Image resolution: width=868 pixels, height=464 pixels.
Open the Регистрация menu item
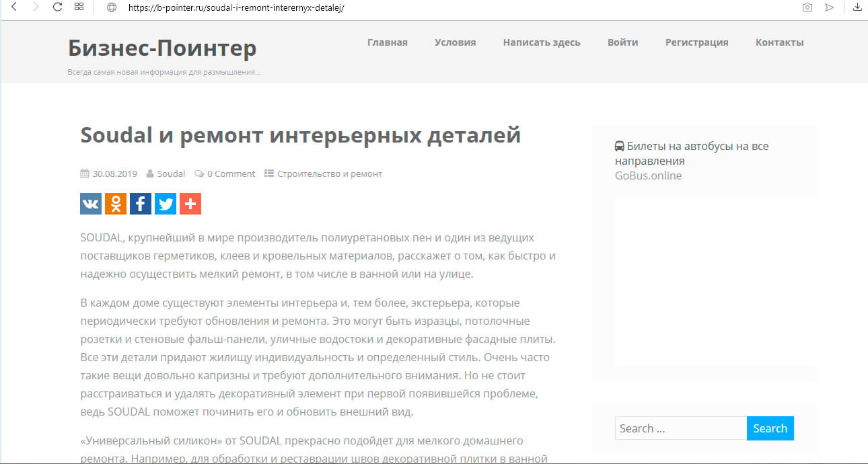point(697,42)
